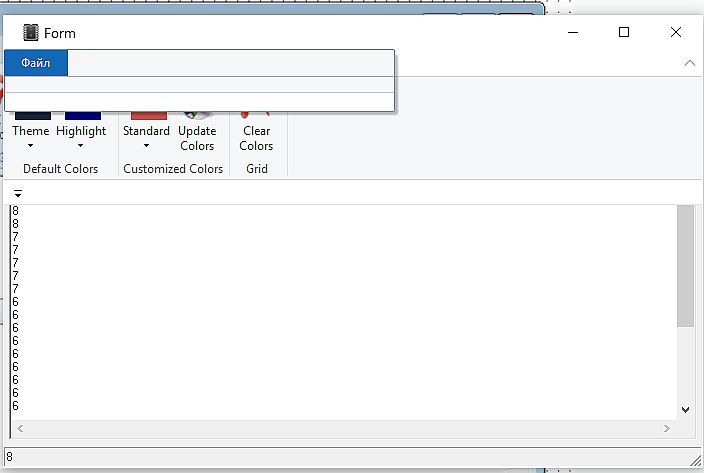The image size is (704, 473).
Task: Click the vertical scrollbar down arrow
Action: (685, 409)
